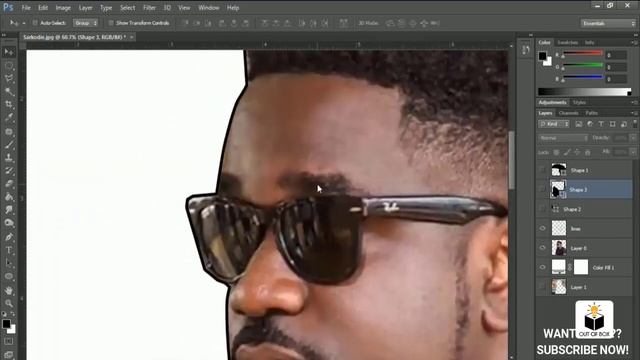Open the Layers panel flyout menu

click(633, 113)
